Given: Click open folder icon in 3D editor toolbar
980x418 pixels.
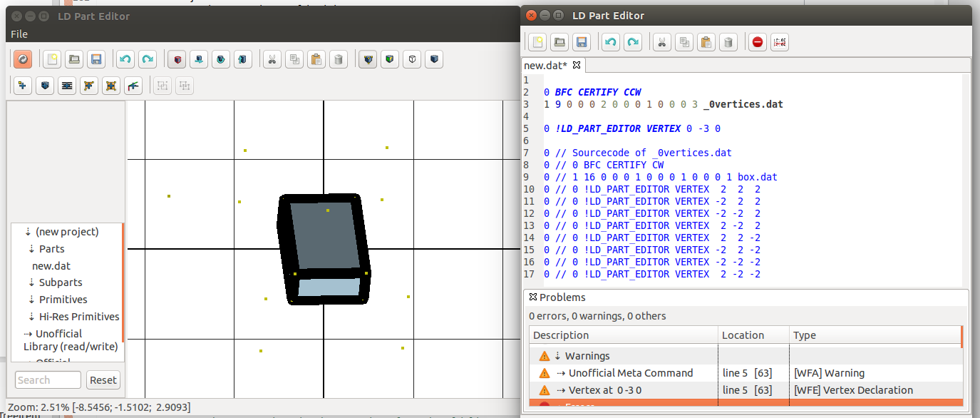Looking at the screenshot, I should 74,59.
